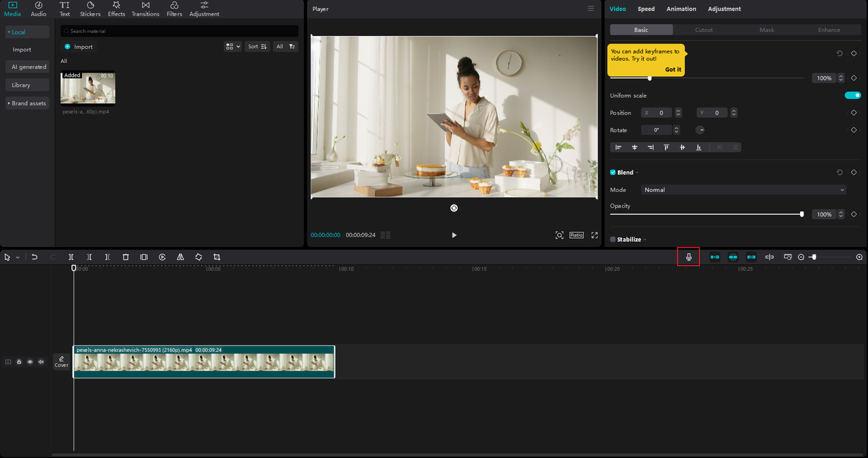Screen dimensions: 868x458
Task: Click the align top icon in Basic panel
Action: coord(667,147)
